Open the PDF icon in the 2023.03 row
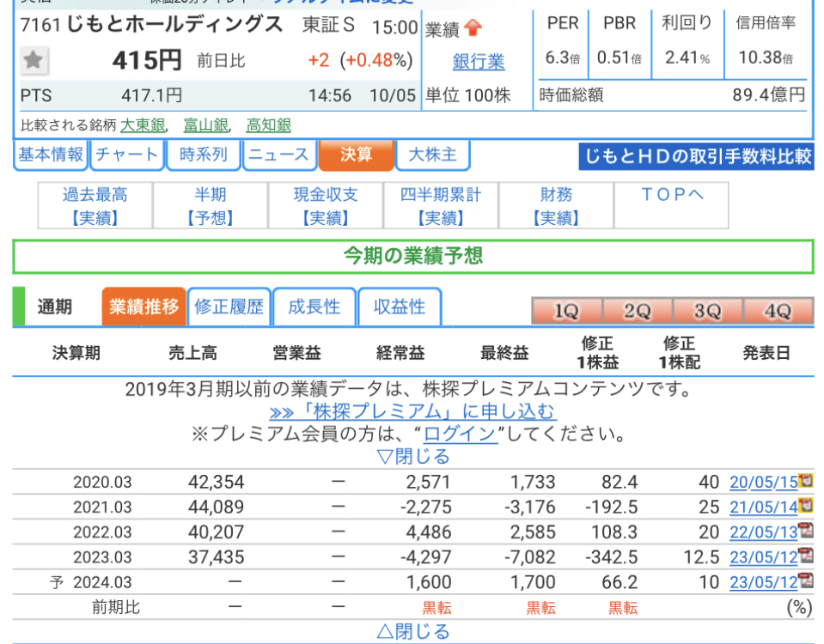The image size is (824, 644). click(x=806, y=556)
